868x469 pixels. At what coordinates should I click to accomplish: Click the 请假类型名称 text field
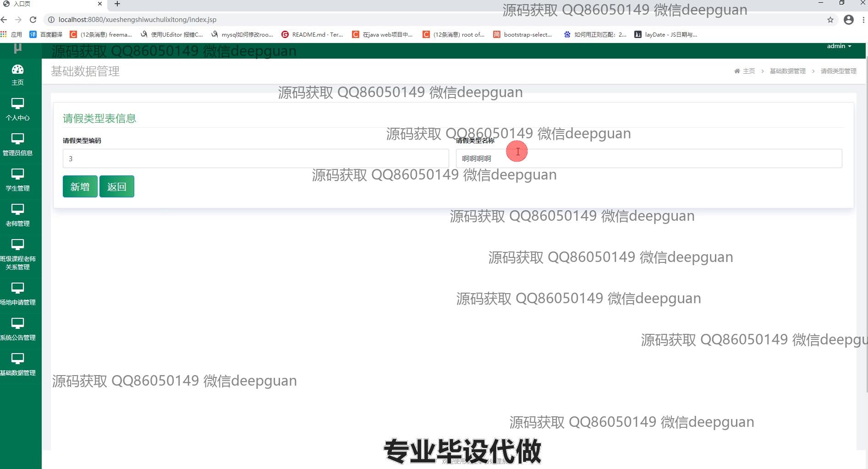(648, 158)
